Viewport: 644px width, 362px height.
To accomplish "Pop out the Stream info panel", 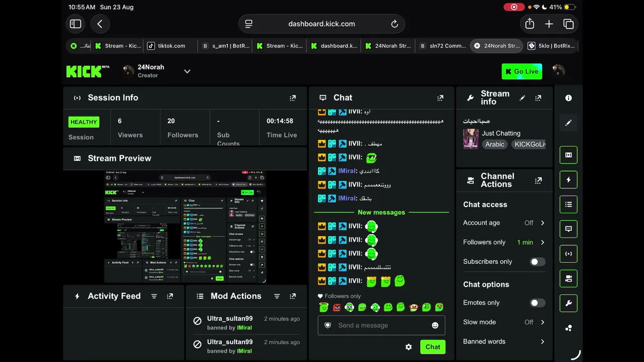I will coord(538,98).
